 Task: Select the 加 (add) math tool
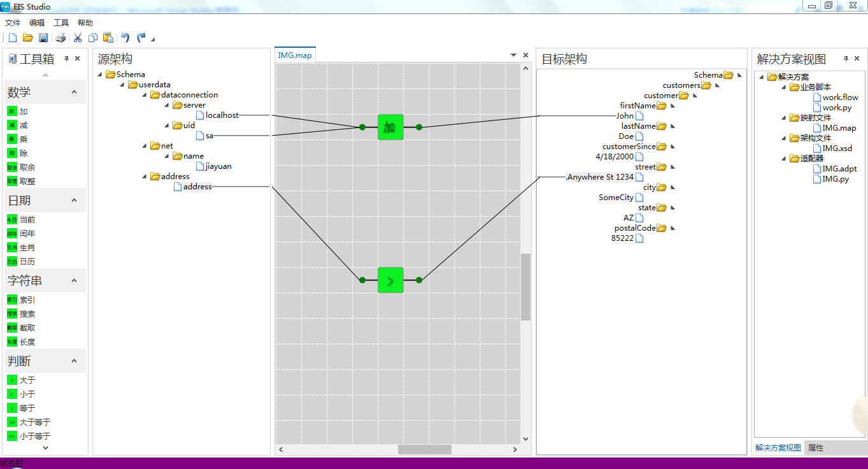[18, 112]
